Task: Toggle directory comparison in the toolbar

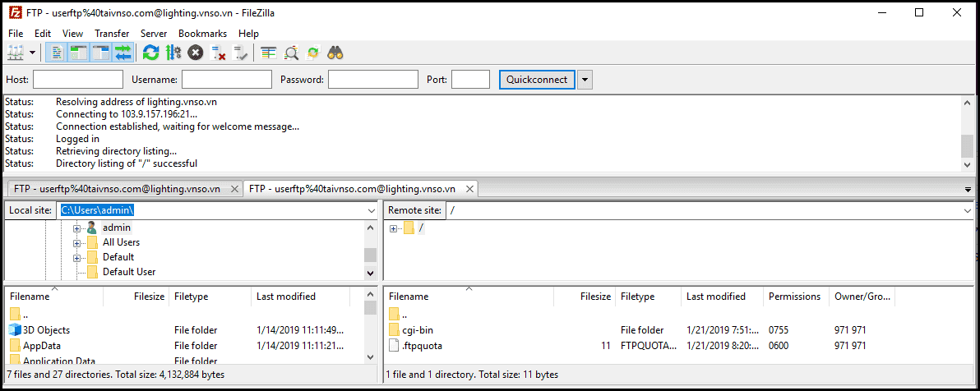Action: click(x=269, y=53)
